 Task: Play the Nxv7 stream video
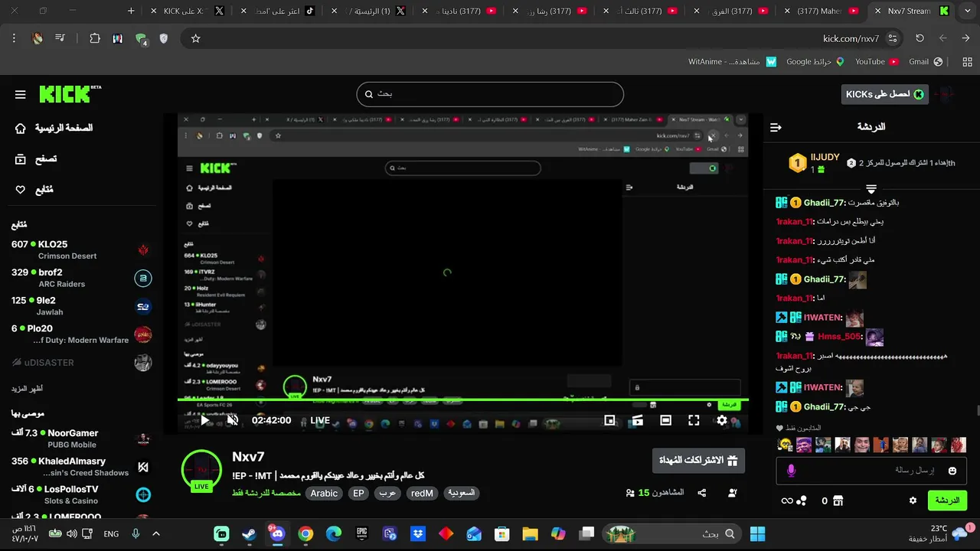205,420
